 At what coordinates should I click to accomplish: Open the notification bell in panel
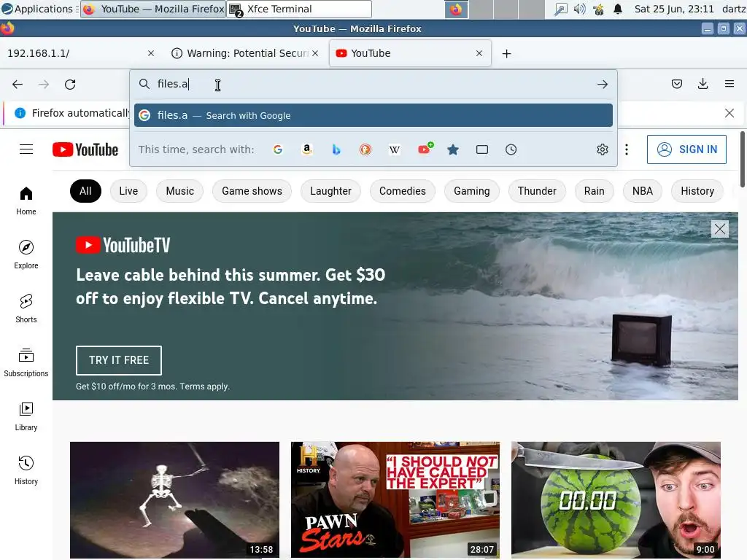click(x=618, y=9)
